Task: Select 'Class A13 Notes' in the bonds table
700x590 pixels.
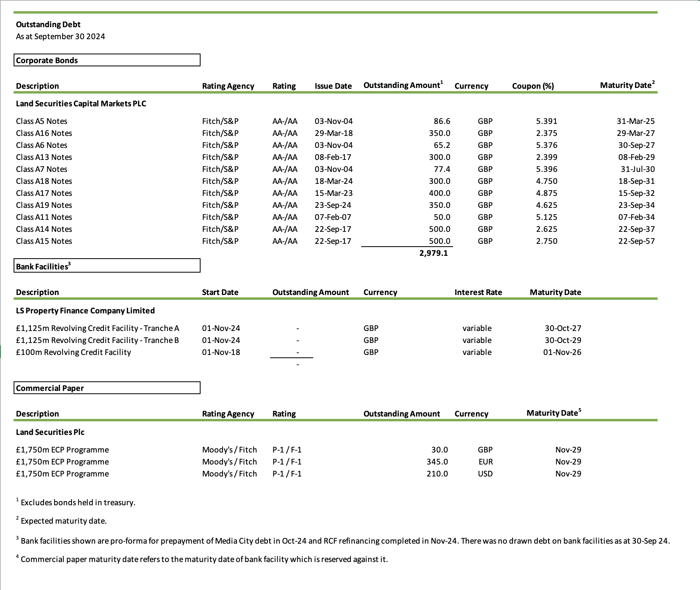Action: (x=44, y=157)
